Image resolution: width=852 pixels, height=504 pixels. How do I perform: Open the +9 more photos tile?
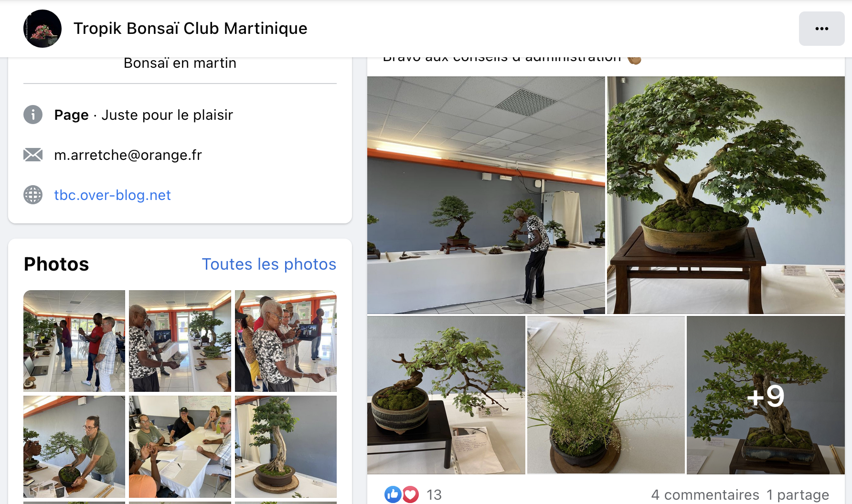(766, 395)
